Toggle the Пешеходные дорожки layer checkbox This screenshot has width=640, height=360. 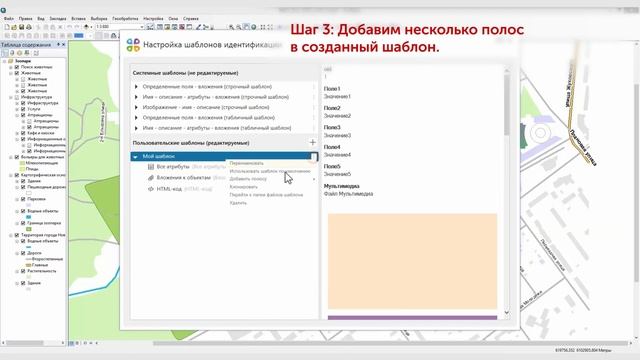click(23, 187)
